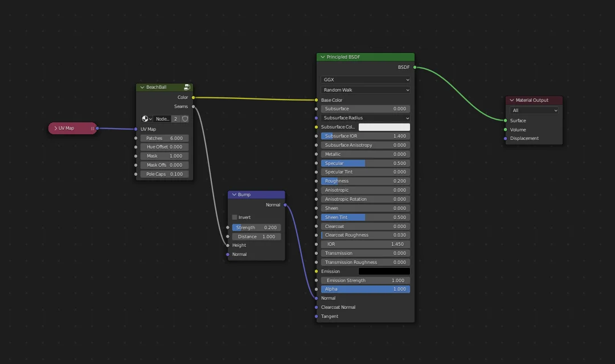
Task: Click the Seams output socket on BeachBall
Action: tap(194, 106)
